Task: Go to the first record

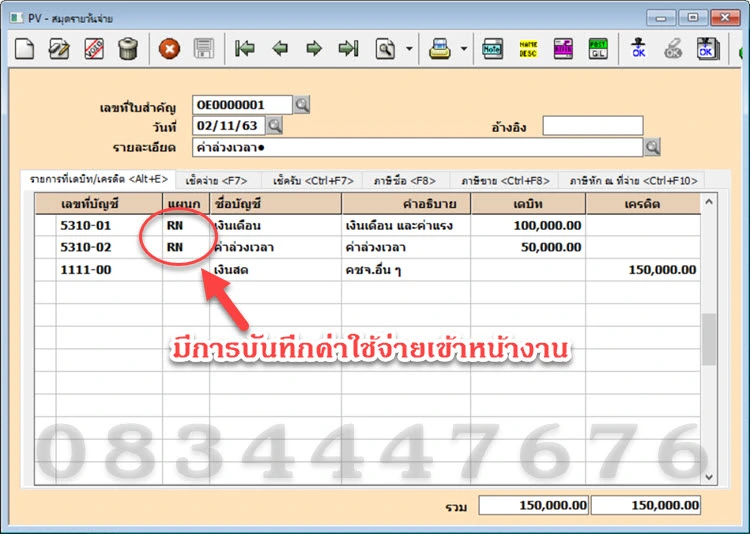Action: 245,48
